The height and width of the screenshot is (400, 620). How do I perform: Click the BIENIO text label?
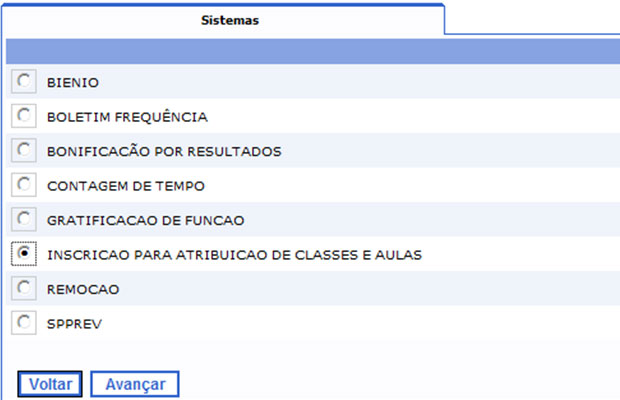72,82
